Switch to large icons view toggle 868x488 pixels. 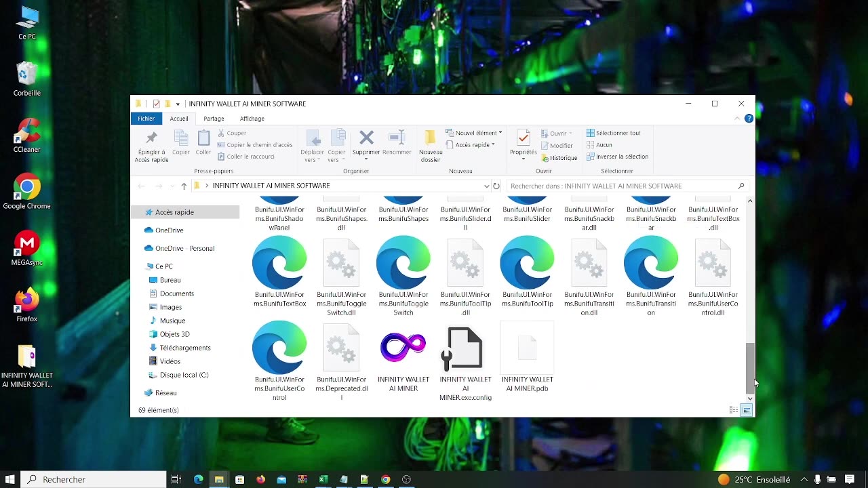click(746, 410)
